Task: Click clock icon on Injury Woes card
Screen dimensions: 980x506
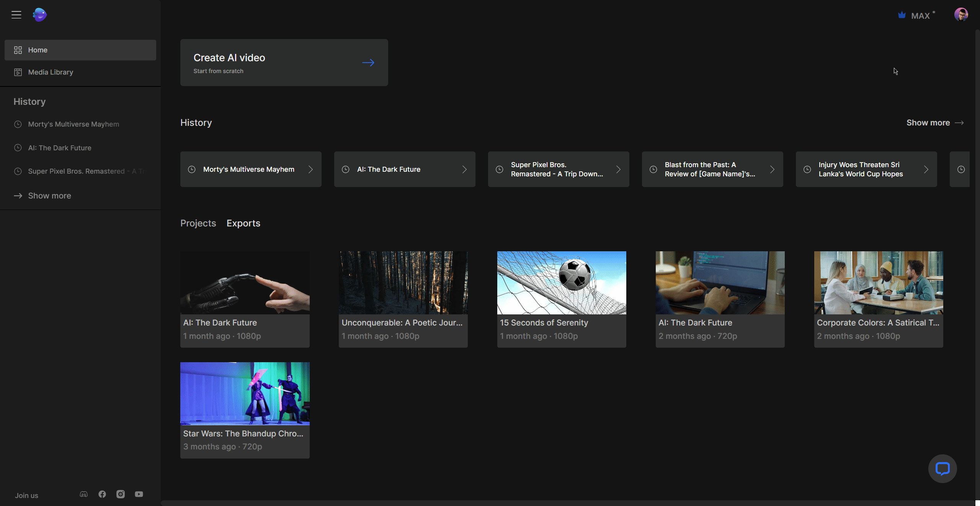Action: tap(807, 169)
